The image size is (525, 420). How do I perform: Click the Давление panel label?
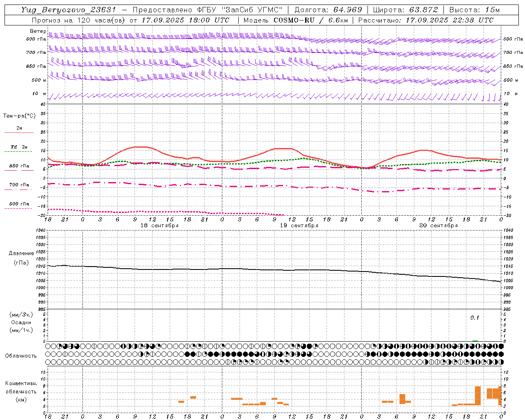[x=21, y=253]
